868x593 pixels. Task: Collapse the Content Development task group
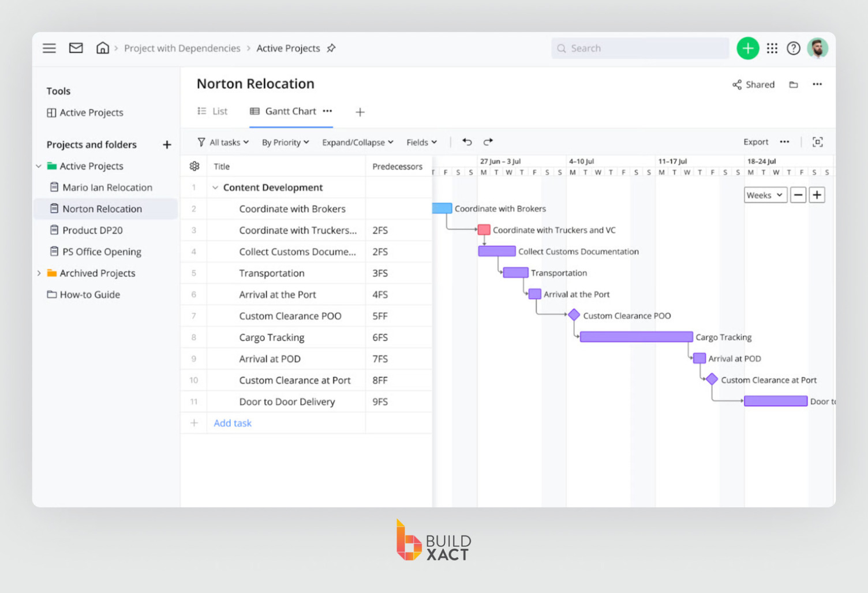pyautogui.click(x=215, y=187)
